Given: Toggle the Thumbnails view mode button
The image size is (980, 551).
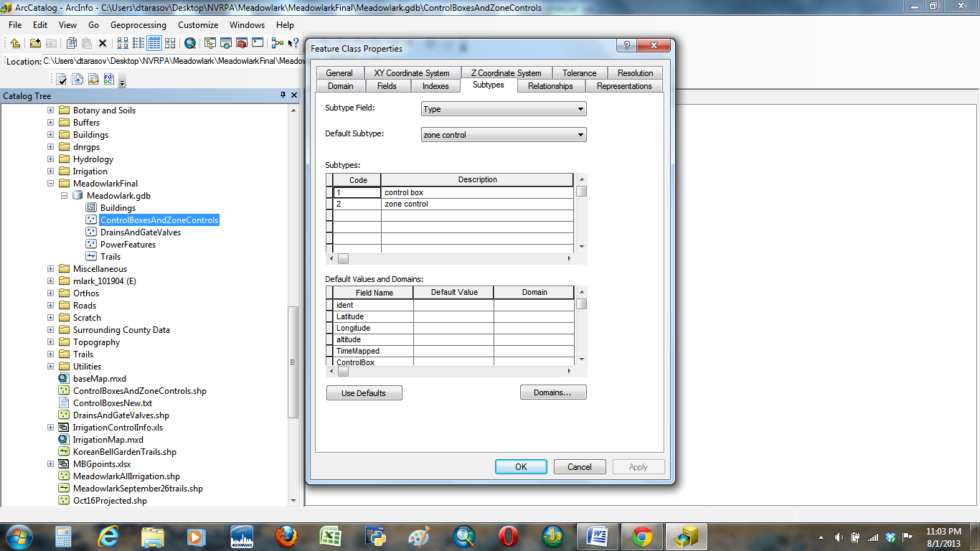Looking at the screenshot, I should pos(170,43).
